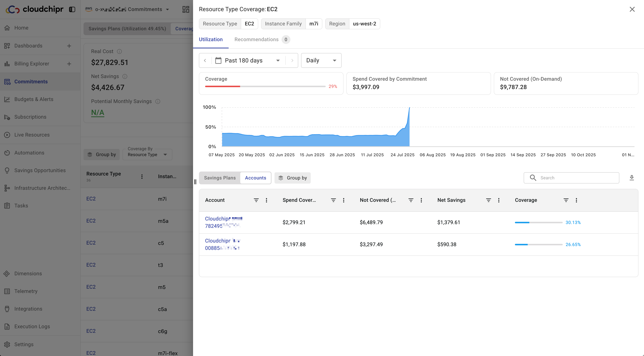
Task: Switch to the Recommendations tab
Action: 256,40
